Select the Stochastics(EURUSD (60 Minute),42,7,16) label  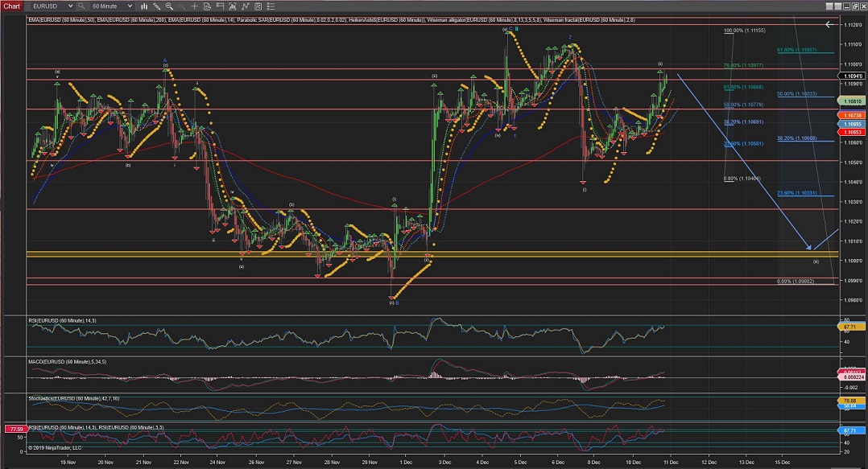73,398
